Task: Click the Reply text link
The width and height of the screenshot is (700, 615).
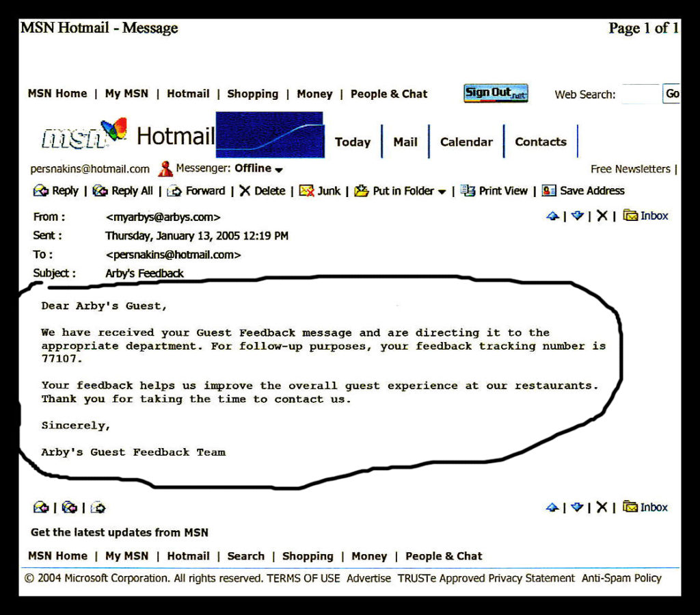Action: (x=65, y=191)
